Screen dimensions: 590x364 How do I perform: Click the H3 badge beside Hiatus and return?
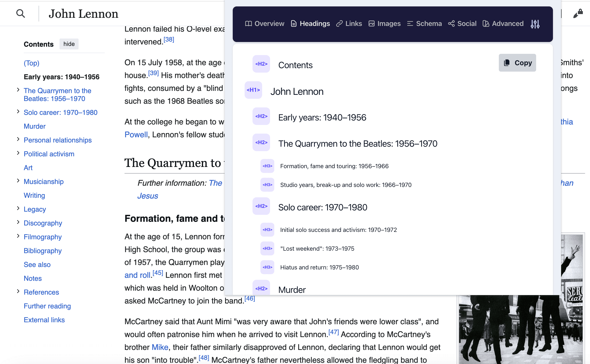click(267, 267)
